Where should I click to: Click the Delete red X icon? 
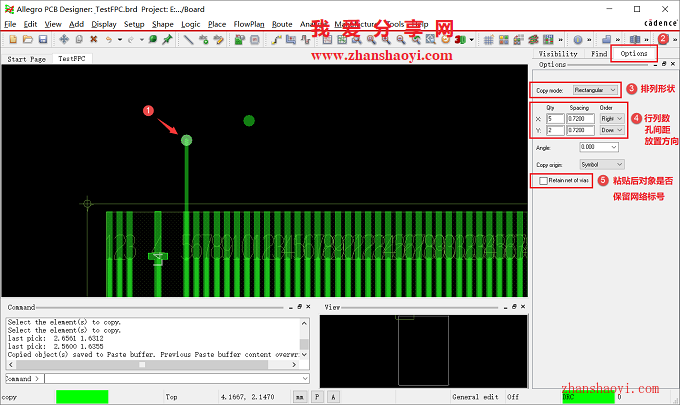[x=93, y=39]
